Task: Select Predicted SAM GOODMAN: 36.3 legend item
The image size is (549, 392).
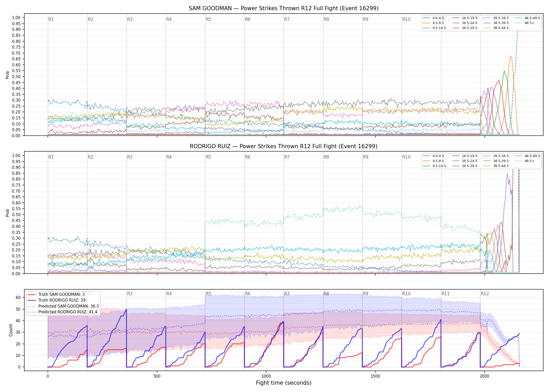Action: point(63,306)
